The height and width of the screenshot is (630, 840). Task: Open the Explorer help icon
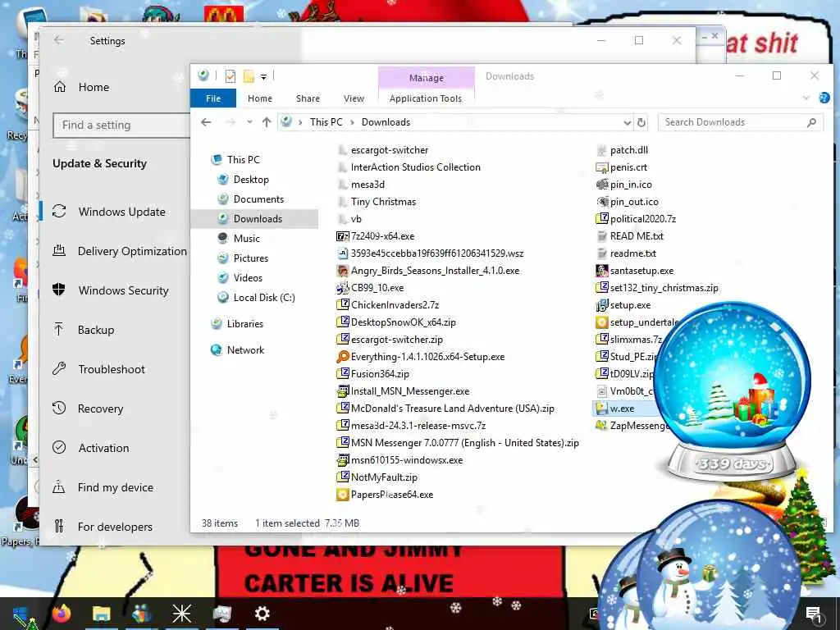coord(824,98)
